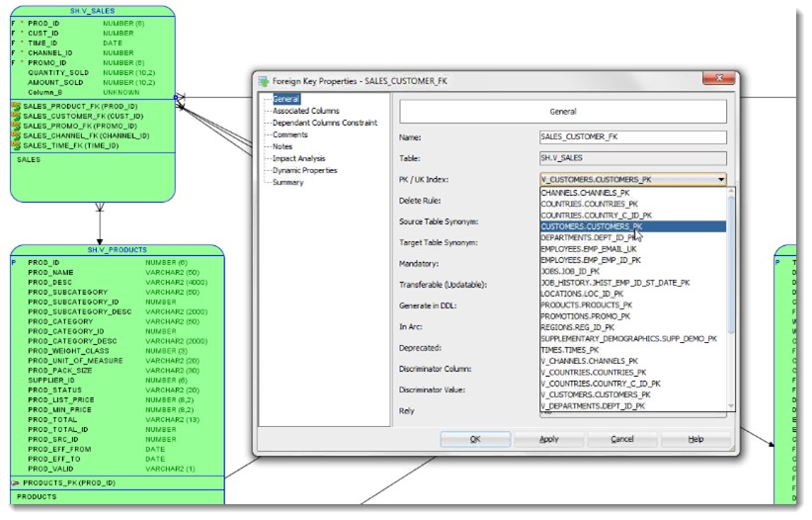Open the Impact Analysis section
This screenshot has height=520, width=812.
coord(298,158)
